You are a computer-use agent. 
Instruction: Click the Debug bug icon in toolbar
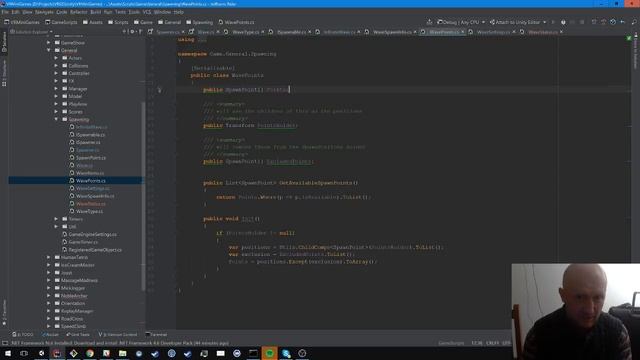[x=563, y=22]
